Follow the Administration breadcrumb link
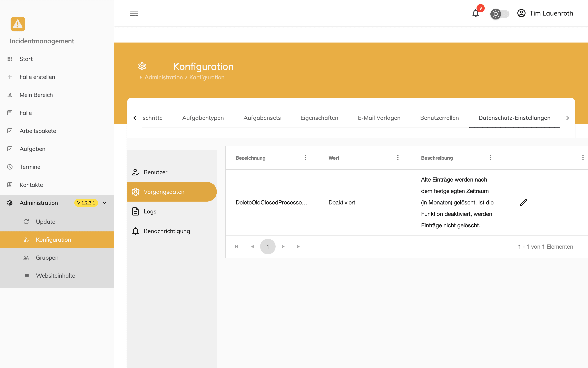 point(164,77)
